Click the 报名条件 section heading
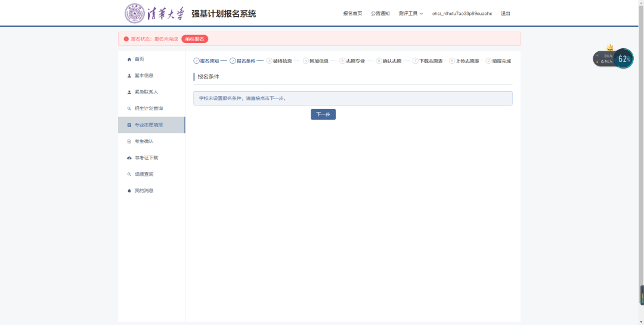This screenshot has width=644, height=325. (x=209, y=76)
